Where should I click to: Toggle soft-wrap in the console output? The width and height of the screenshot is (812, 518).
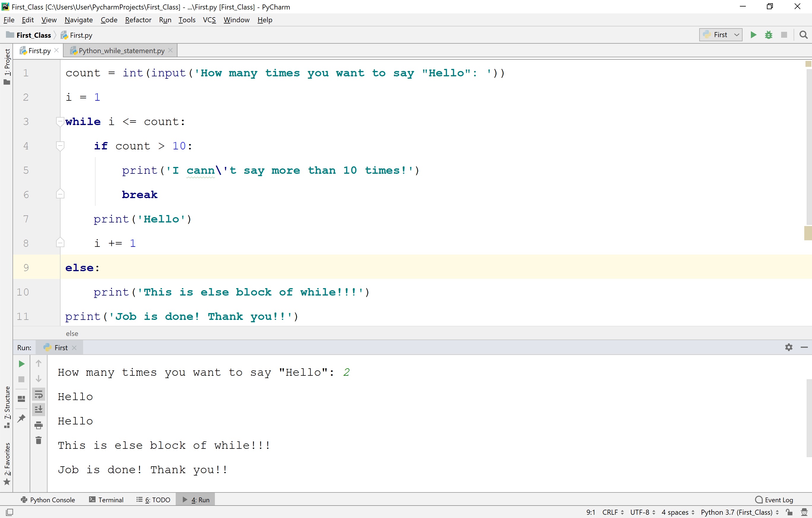[x=39, y=394]
